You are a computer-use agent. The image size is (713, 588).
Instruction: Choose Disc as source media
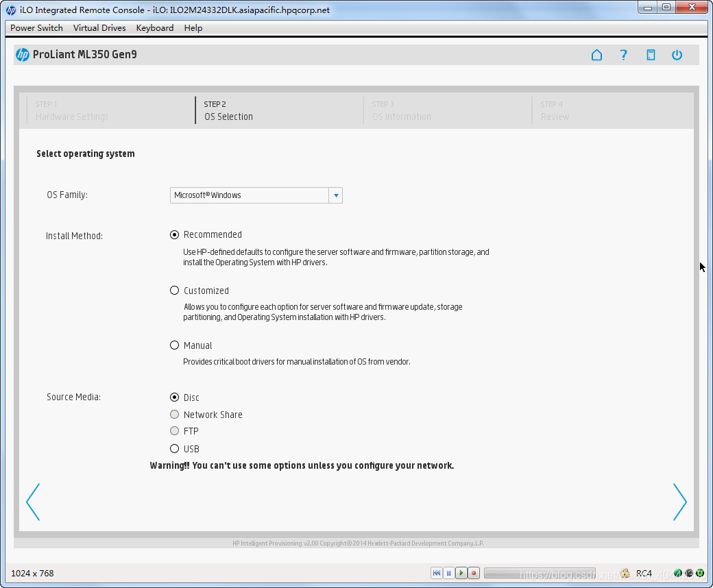[x=174, y=397]
